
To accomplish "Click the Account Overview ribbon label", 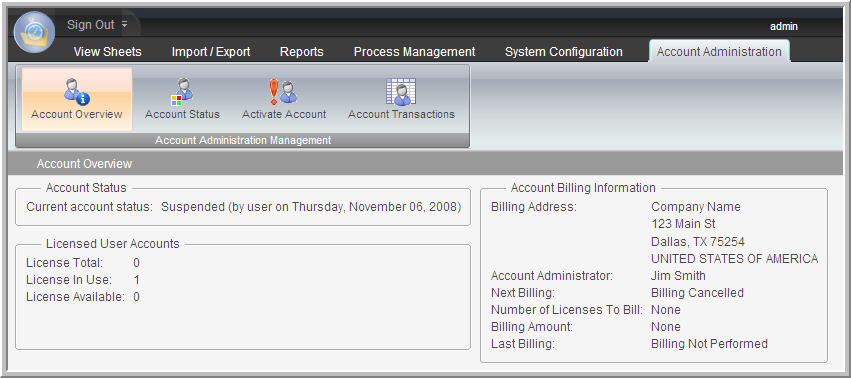I will [77, 115].
